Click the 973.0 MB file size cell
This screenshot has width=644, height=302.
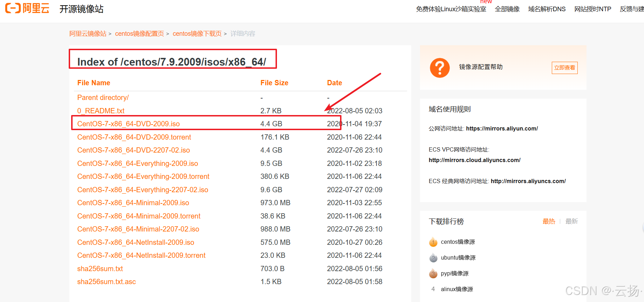(275, 203)
